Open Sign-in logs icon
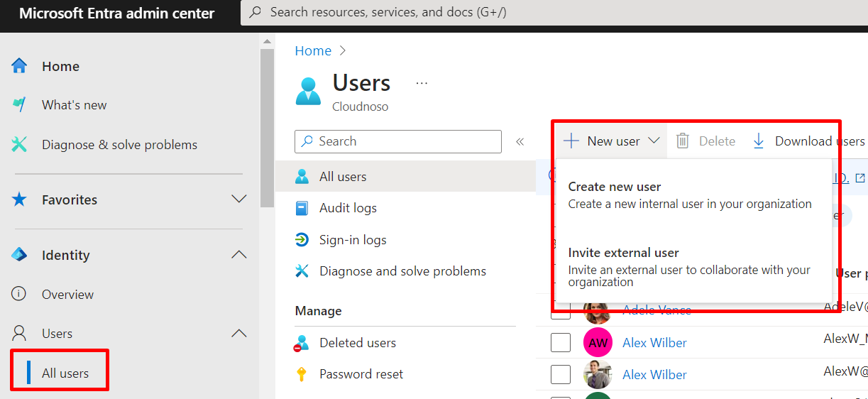 pyautogui.click(x=302, y=240)
